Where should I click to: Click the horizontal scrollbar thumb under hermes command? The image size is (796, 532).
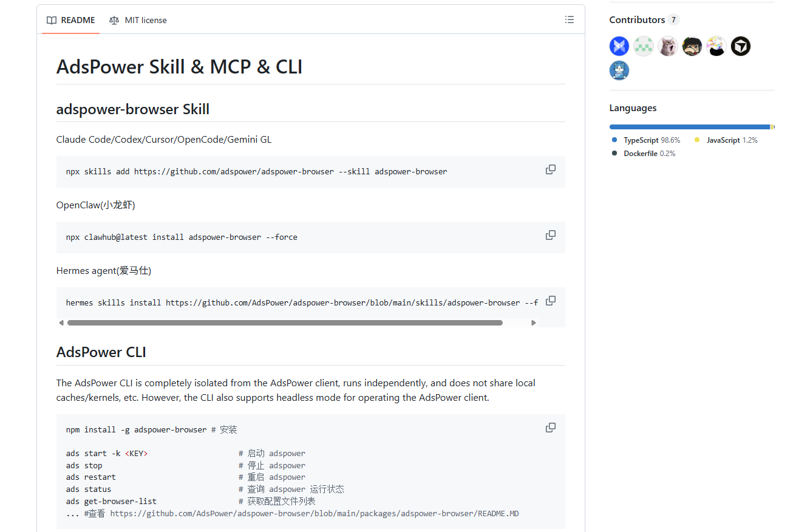click(285, 323)
